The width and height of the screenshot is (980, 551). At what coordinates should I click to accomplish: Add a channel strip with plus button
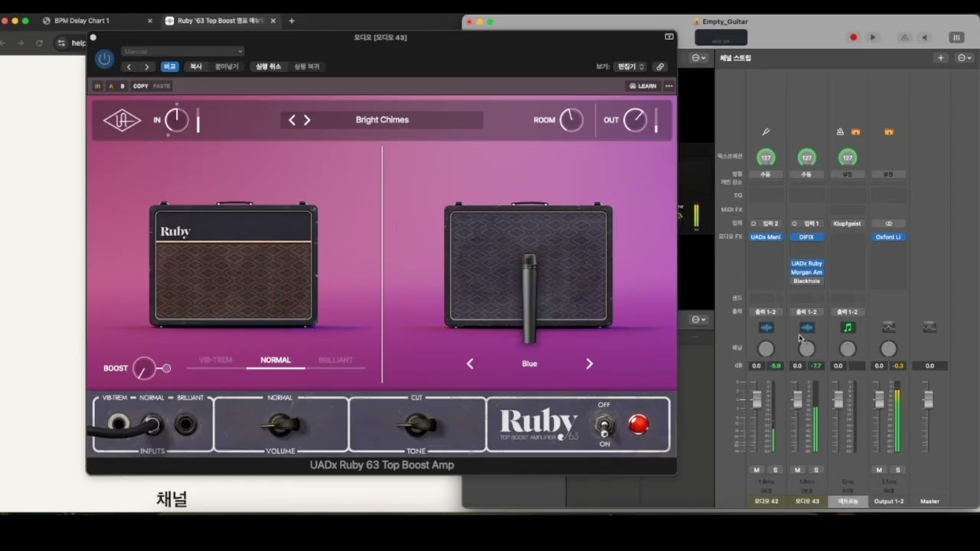941,58
